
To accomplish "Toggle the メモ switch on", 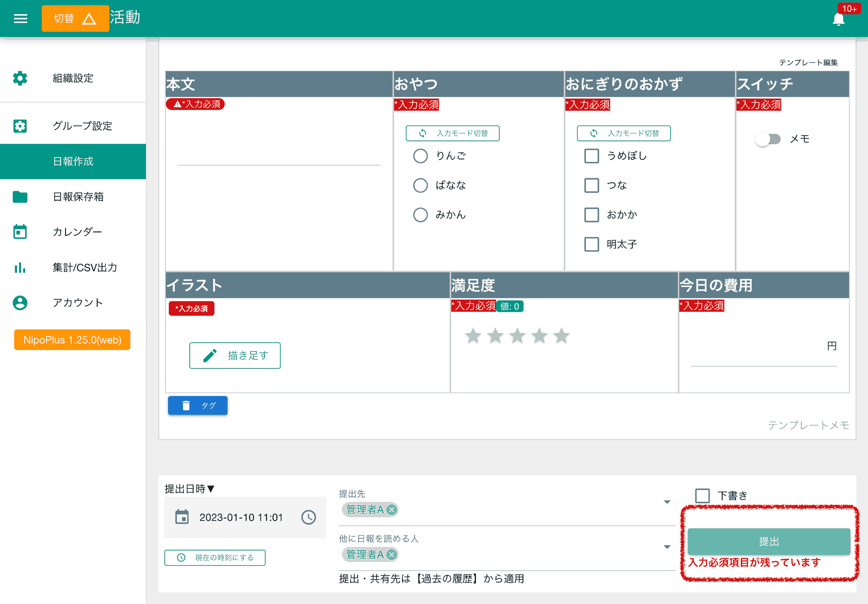I will point(768,139).
